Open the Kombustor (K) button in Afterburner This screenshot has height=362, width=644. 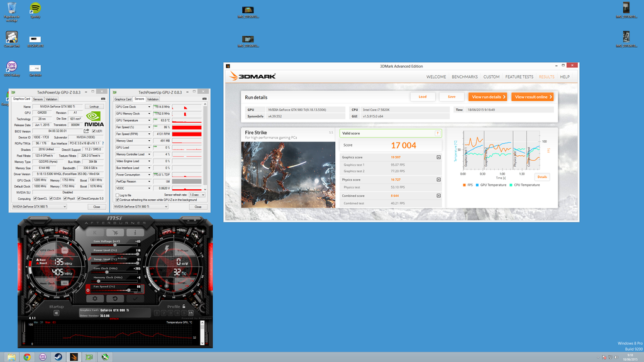(x=95, y=233)
